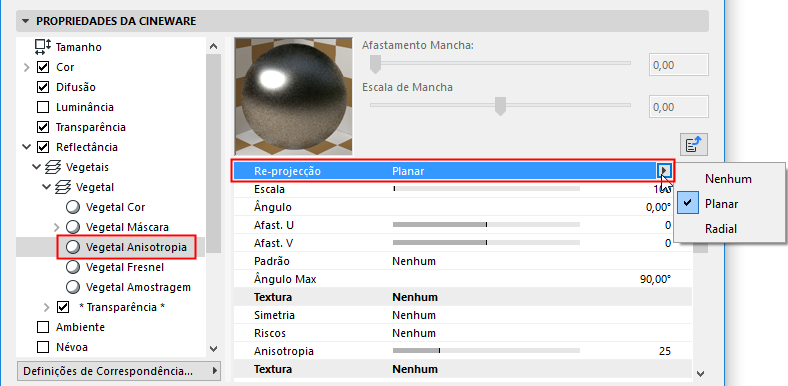Click the Simetria value Nenhum
The image size is (788, 386).
(x=414, y=315)
